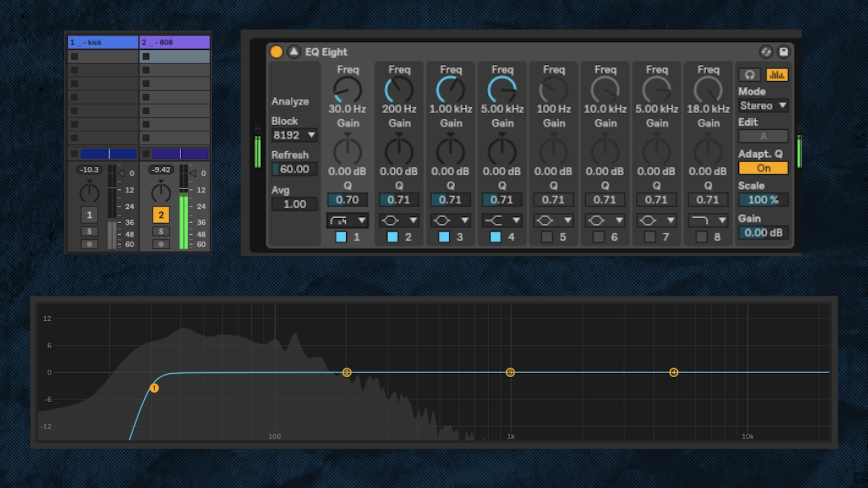This screenshot has height=488, width=868.
Task: Click EQ node 3 at 1kHz point
Action: pos(510,372)
